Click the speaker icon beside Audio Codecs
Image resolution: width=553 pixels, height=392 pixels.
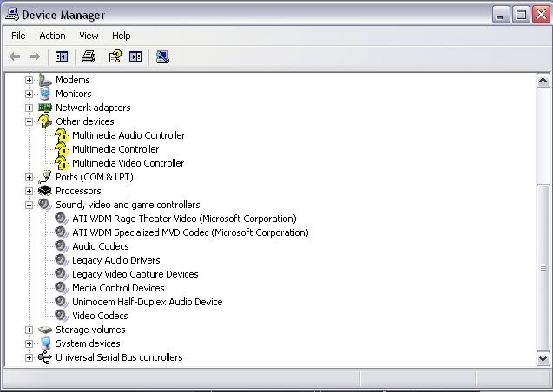click(62, 246)
